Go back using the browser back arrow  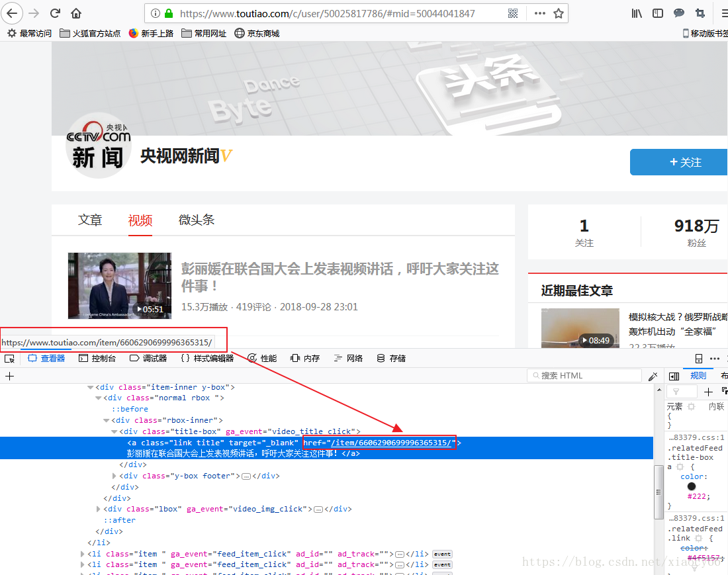pyautogui.click(x=12, y=13)
